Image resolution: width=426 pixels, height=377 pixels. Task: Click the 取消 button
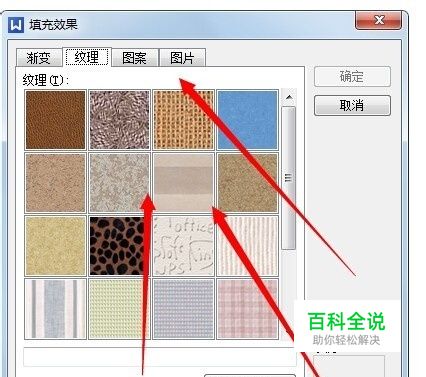(352, 106)
